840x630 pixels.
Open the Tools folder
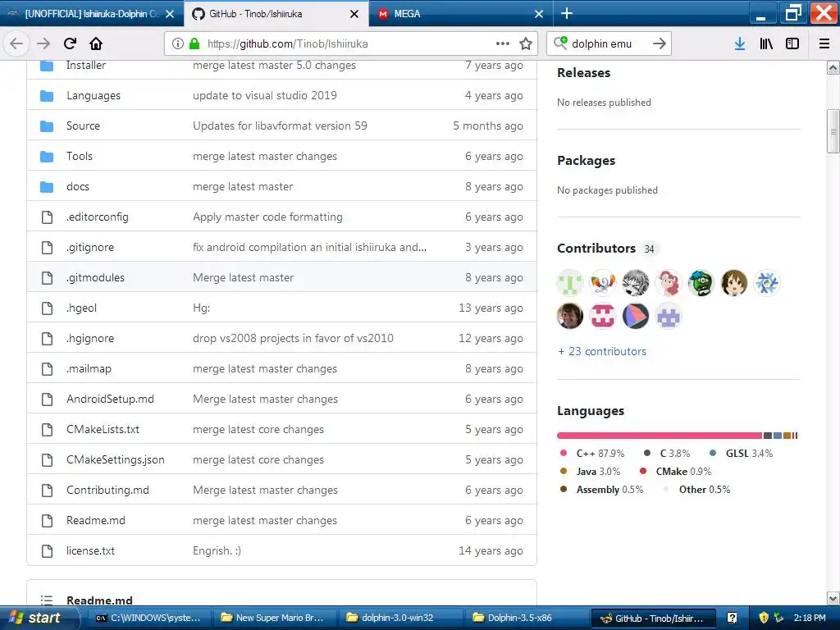pos(80,156)
